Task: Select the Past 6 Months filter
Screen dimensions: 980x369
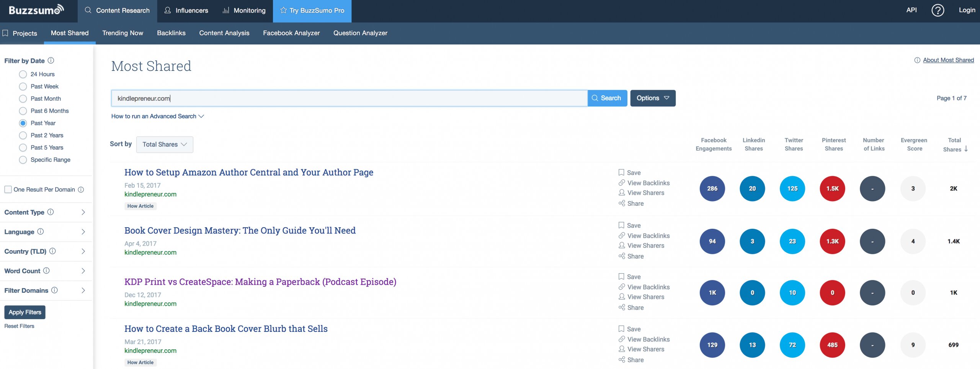Action: pyautogui.click(x=23, y=111)
